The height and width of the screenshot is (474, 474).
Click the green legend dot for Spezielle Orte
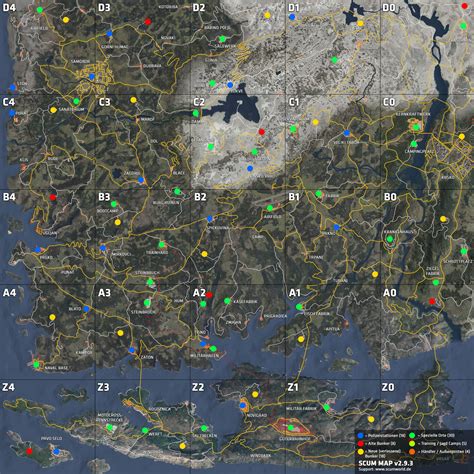click(412, 435)
